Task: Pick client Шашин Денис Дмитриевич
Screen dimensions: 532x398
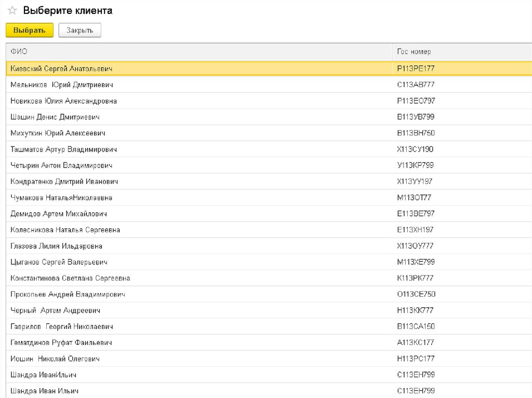Action: click(x=55, y=117)
